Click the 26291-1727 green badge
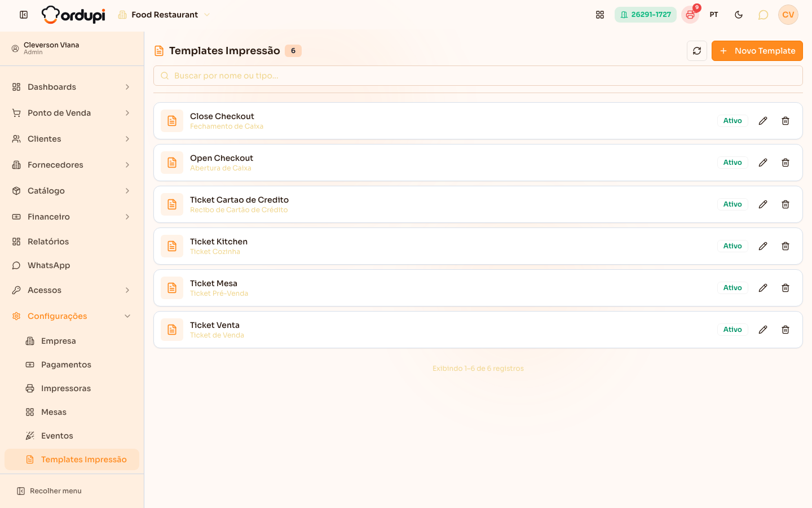Screen dimensions: 812x508 click(646, 15)
